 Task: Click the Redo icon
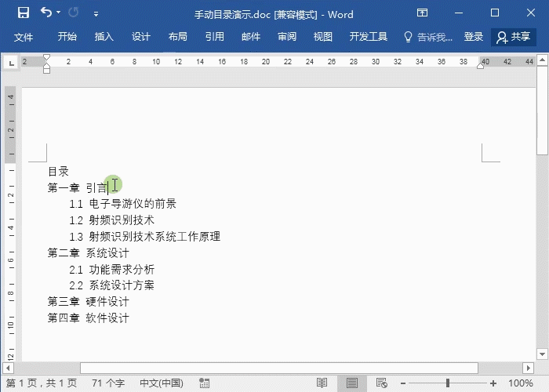click(74, 13)
